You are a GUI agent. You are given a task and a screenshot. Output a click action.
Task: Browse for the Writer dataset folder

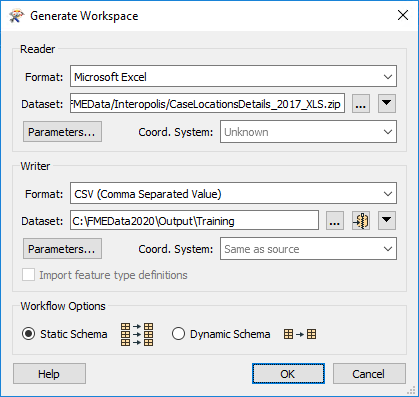coord(334,221)
